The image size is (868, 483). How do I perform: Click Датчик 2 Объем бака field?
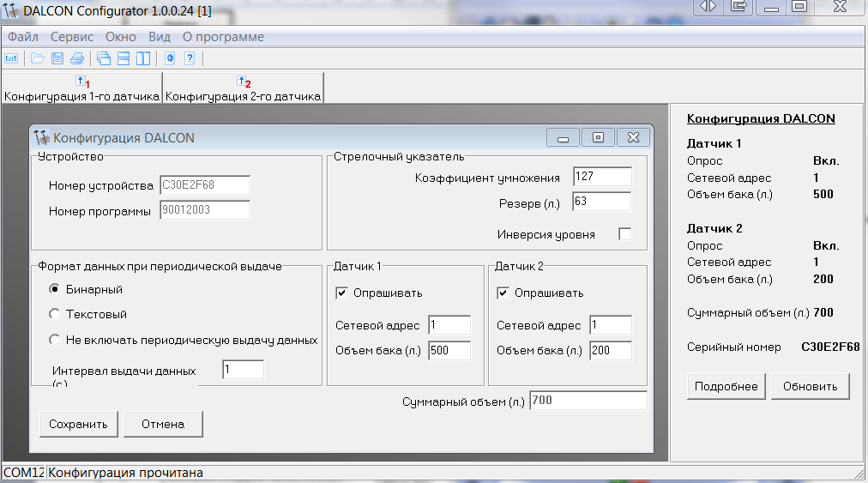pyautogui.click(x=611, y=351)
